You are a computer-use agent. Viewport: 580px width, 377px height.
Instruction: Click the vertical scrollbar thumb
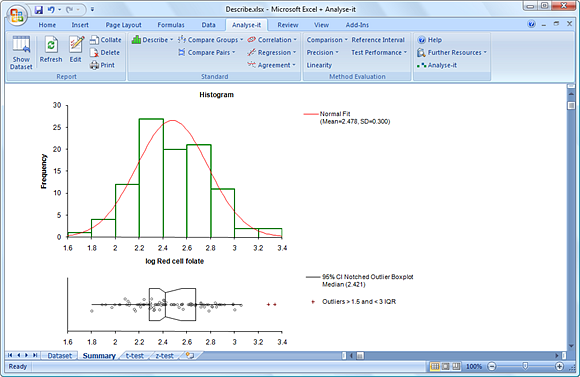(571, 105)
